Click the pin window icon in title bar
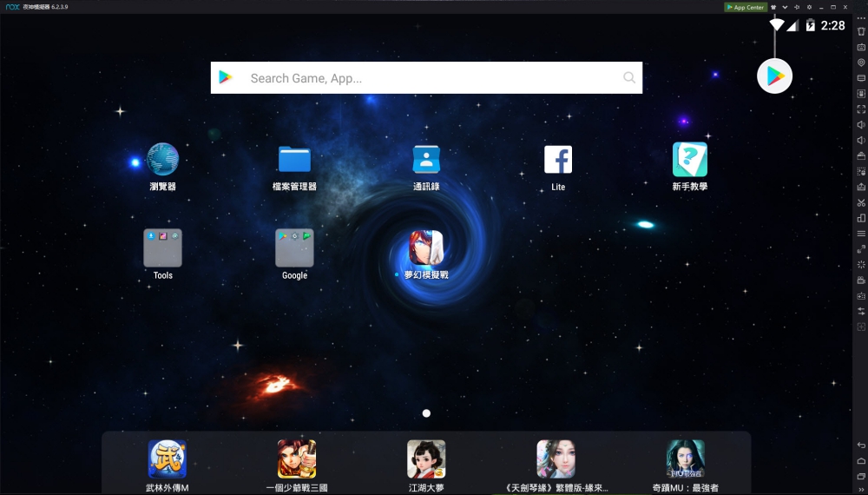This screenshot has height=495, width=868. pyautogui.click(x=797, y=7)
